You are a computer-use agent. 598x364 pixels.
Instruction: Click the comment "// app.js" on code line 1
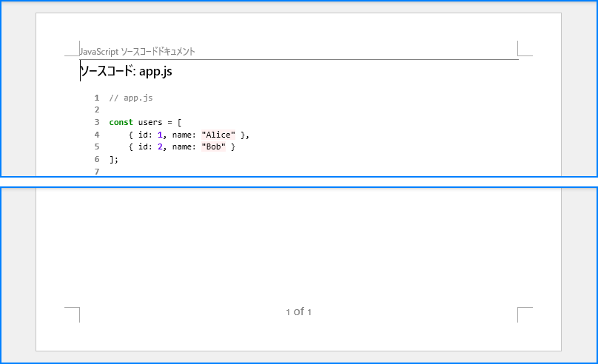131,98
